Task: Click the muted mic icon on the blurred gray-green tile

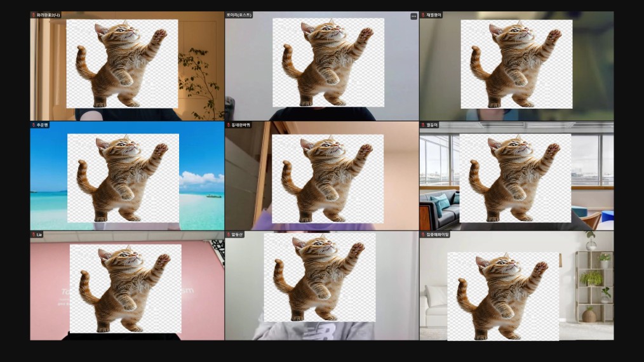Action: [423, 15]
